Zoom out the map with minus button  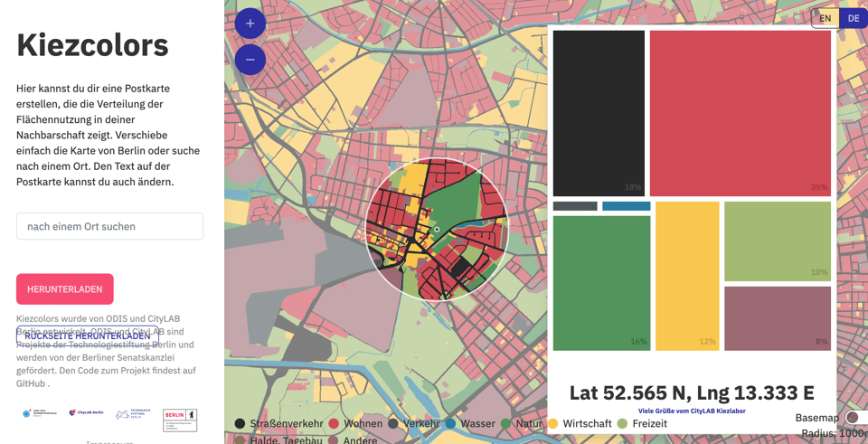click(250, 60)
